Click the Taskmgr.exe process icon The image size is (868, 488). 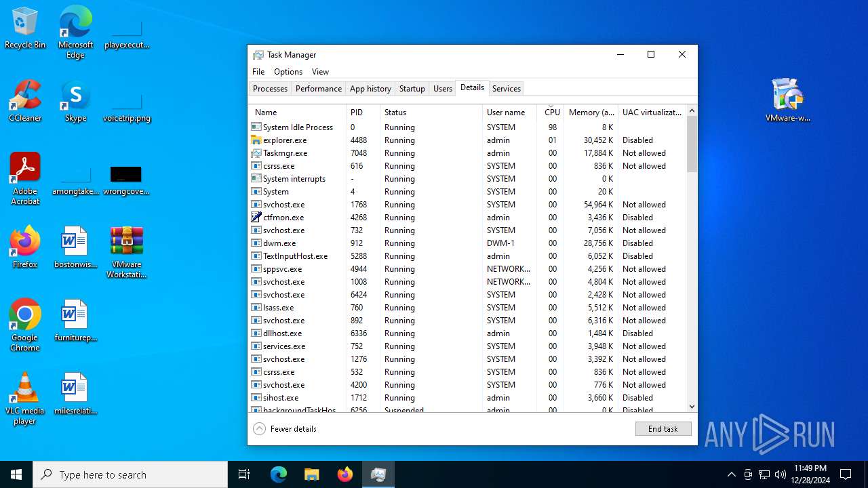[256, 153]
